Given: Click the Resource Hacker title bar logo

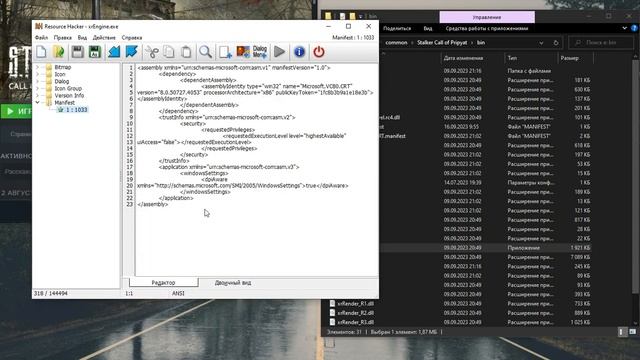Looking at the screenshot, I should [39, 26].
